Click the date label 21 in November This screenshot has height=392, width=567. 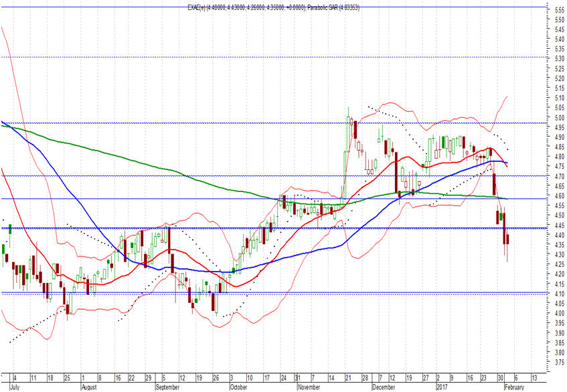point(348,378)
